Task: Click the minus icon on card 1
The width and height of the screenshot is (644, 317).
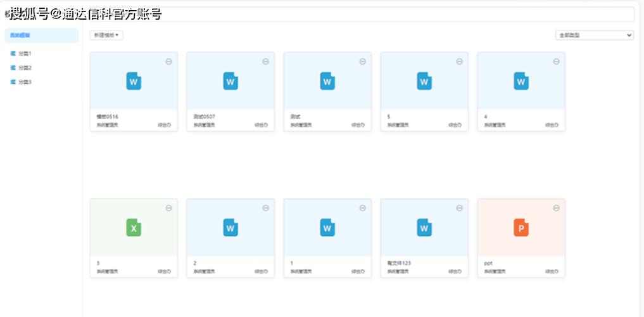Action: click(363, 208)
